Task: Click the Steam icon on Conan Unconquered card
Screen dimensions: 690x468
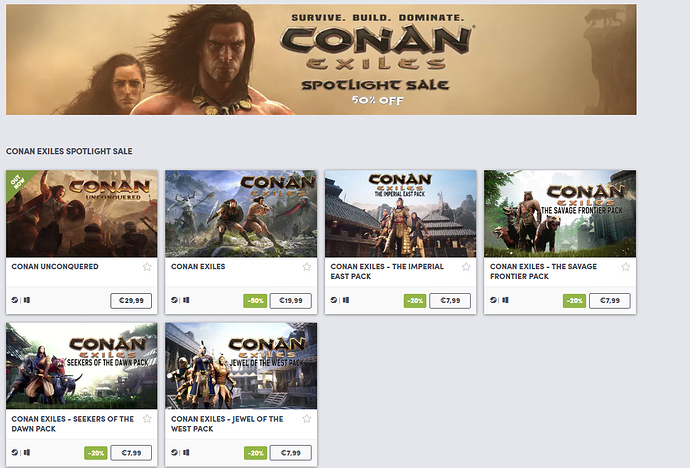Action: point(15,300)
